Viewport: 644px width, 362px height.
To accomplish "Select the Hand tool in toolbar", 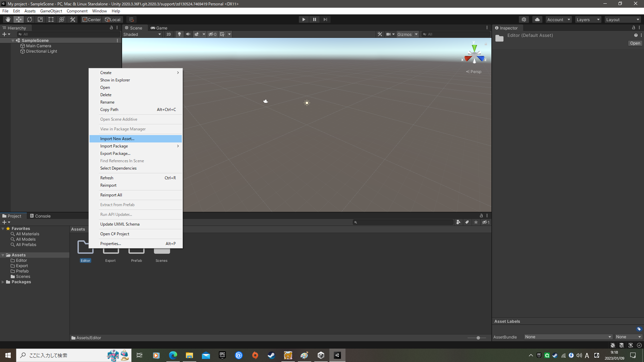I will (8, 19).
